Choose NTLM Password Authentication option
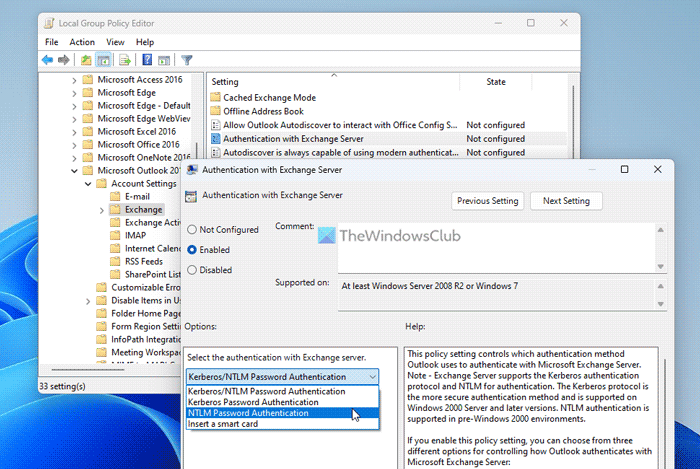Image resolution: width=700 pixels, height=469 pixels. [x=282, y=413]
